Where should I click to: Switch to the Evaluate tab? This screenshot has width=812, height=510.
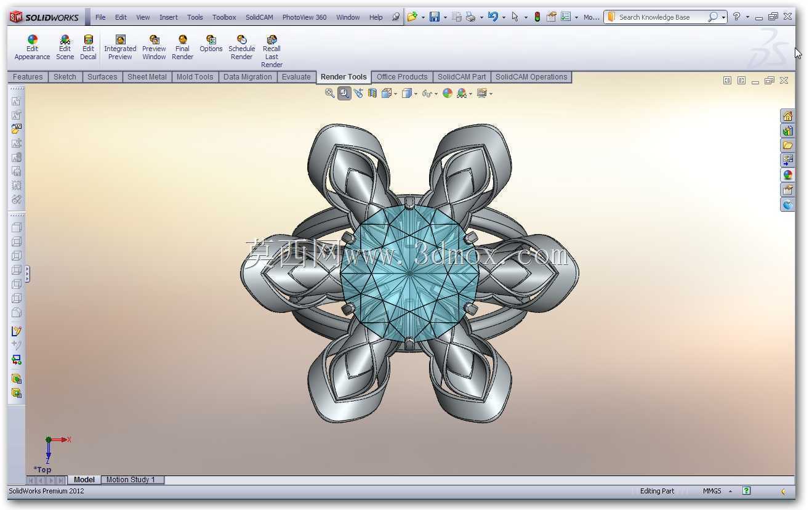click(296, 77)
